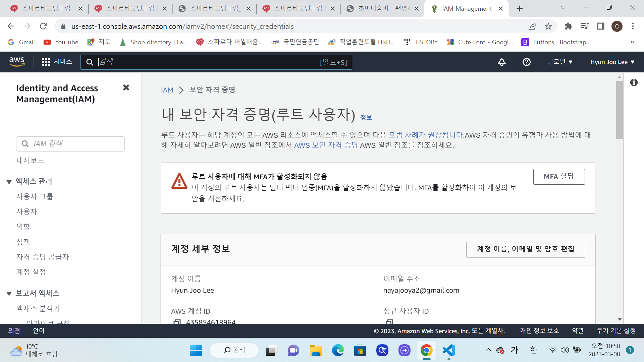
Task: Launch Microsoft Edge from taskbar
Action: (x=338, y=350)
